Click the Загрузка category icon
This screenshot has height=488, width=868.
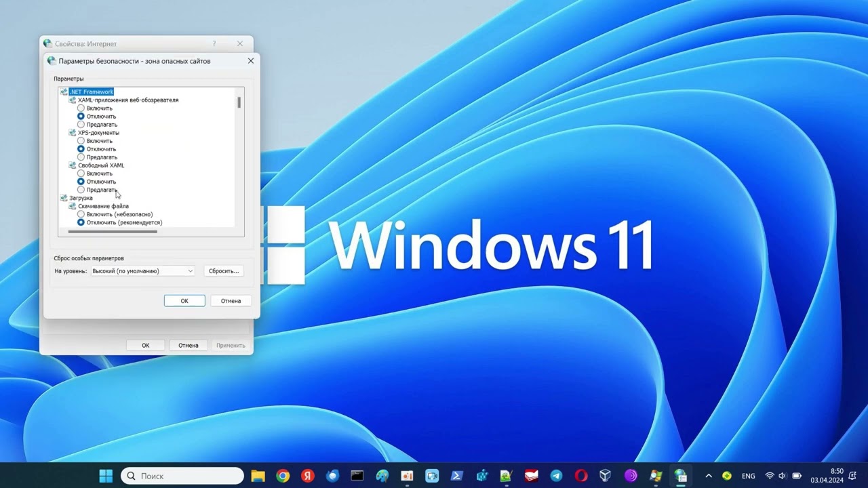pos(64,198)
